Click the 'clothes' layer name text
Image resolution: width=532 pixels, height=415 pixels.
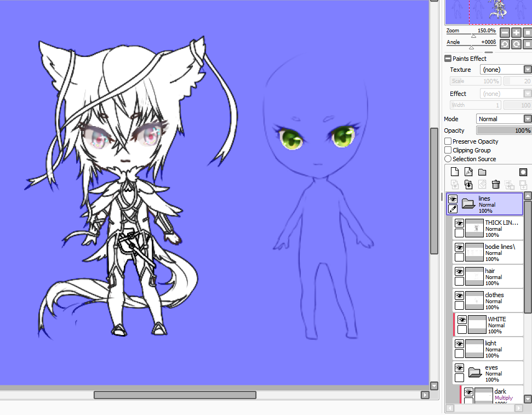[x=494, y=295]
